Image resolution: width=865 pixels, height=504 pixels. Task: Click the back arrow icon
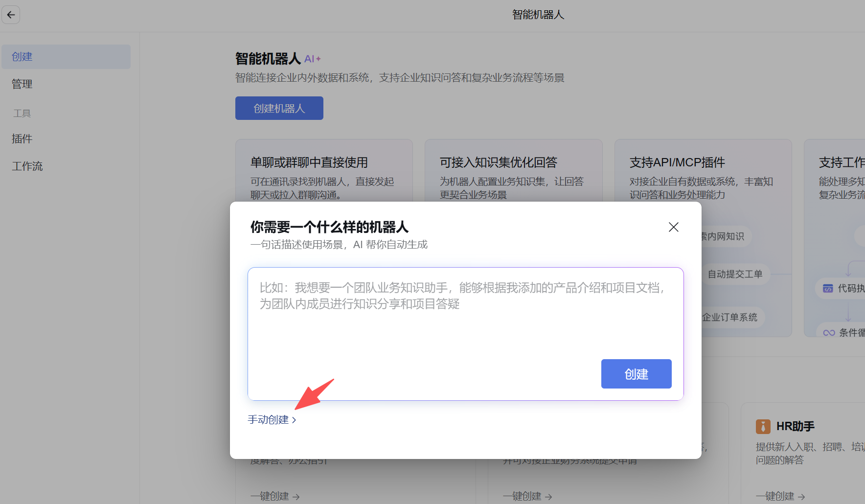pos(11,15)
